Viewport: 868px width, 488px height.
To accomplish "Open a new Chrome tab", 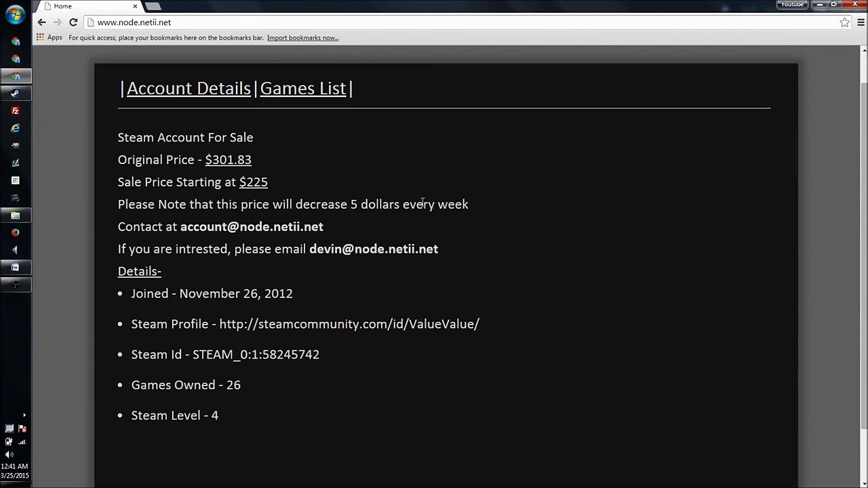I will coord(153,6).
